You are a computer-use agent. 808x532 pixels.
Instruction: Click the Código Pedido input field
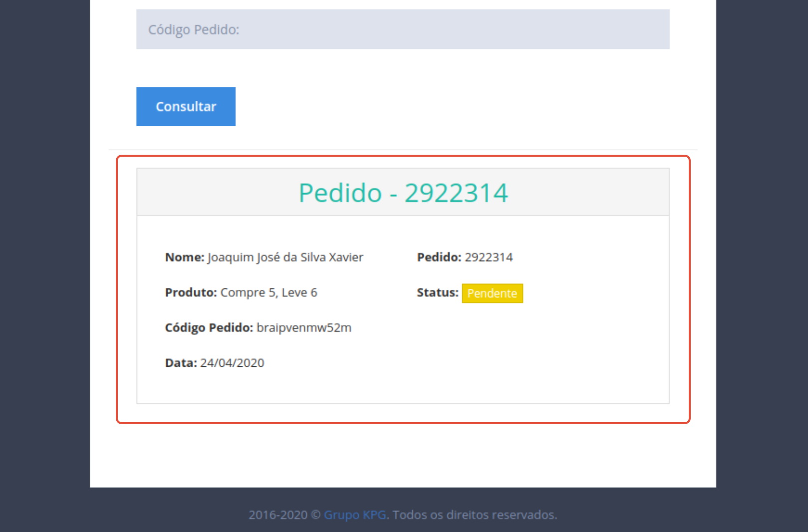pos(403,29)
